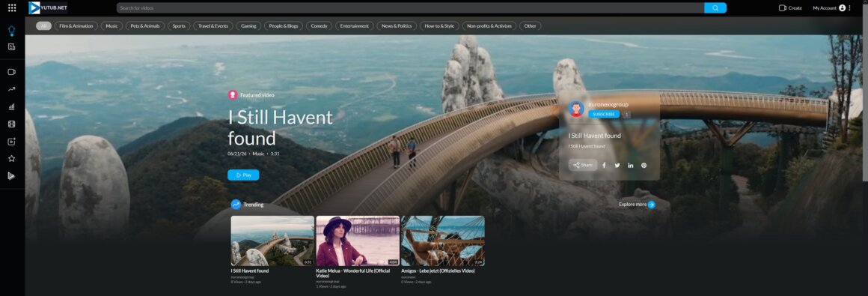The image size is (868, 296).
Task: Open the apps grid menu icon
Action: click(12, 7)
